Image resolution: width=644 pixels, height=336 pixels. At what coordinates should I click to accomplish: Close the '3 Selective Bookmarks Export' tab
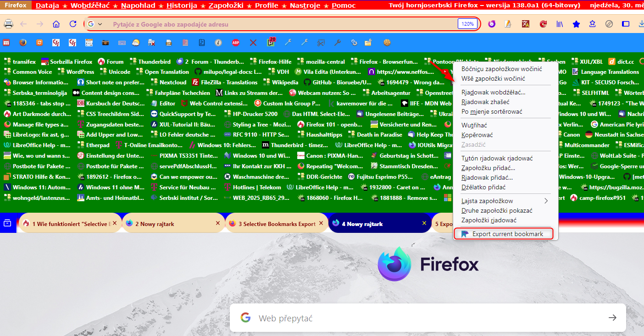(x=321, y=223)
